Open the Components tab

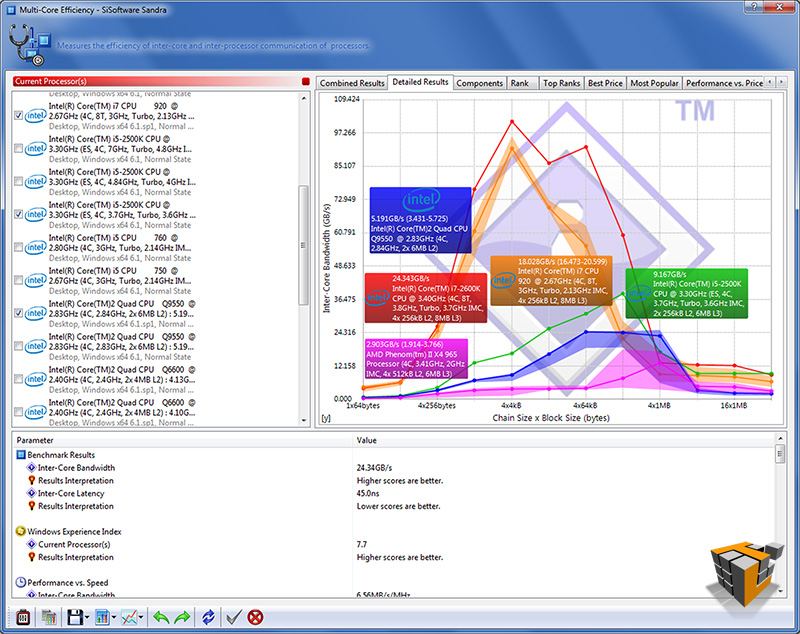click(479, 83)
